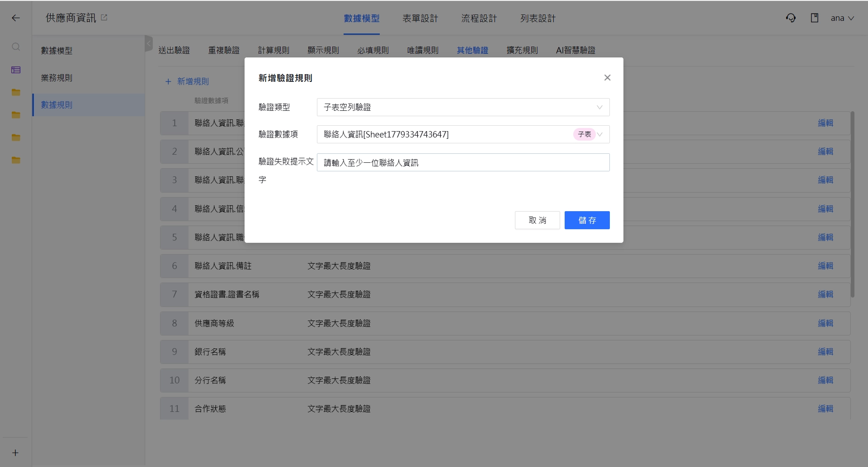This screenshot has height=467, width=868.
Task: Click 編輯 for rule row 2
Action: (x=826, y=151)
